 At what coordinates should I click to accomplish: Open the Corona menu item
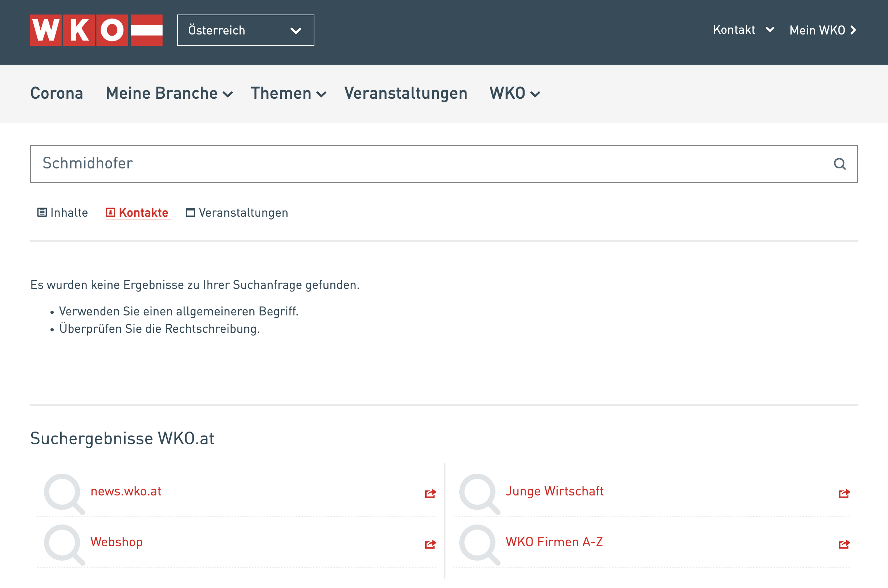point(57,93)
